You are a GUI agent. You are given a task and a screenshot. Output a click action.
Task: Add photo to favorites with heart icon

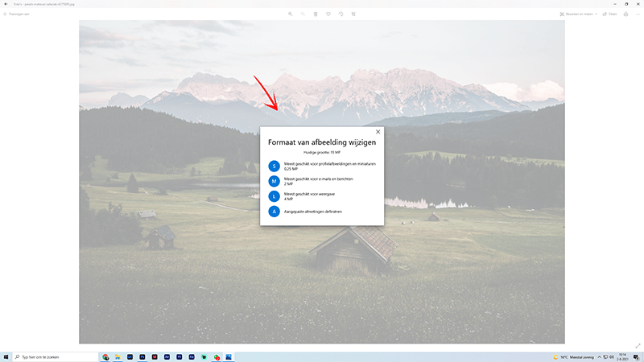328,14
